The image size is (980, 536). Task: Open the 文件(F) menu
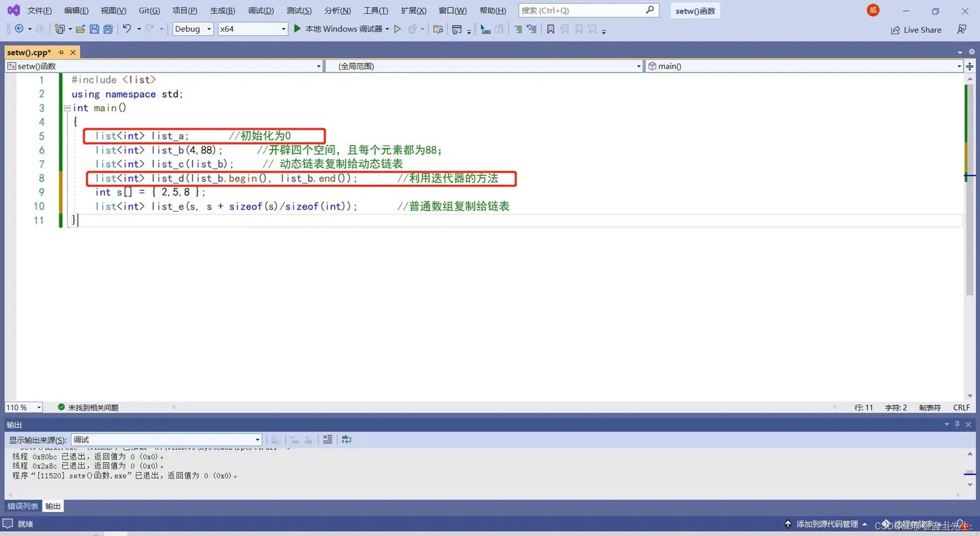(39, 11)
